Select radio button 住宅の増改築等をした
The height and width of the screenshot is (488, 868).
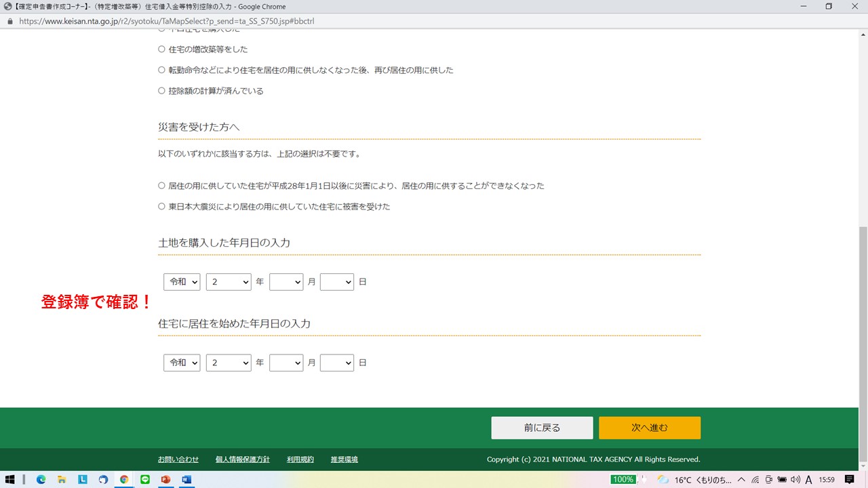[161, 49]
